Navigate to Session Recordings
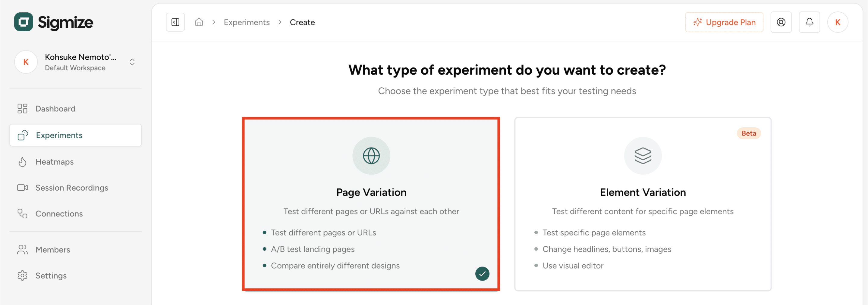 tap(71, 188)
